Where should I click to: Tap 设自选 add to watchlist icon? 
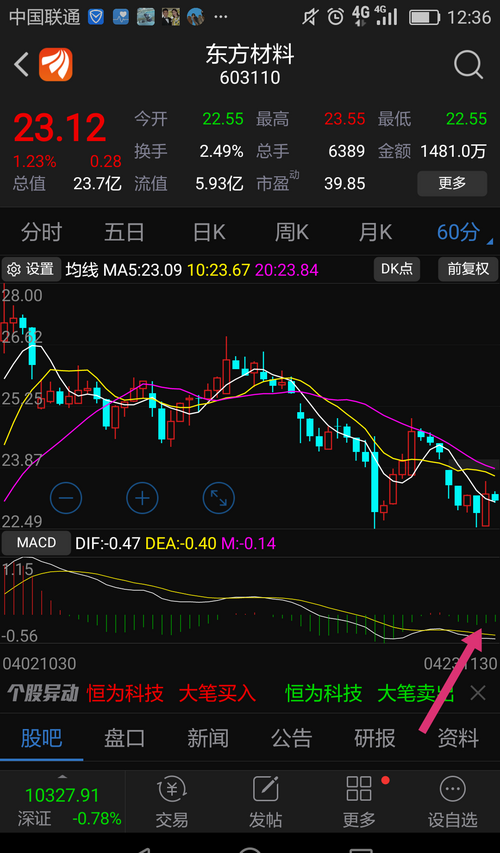point(453,802)
